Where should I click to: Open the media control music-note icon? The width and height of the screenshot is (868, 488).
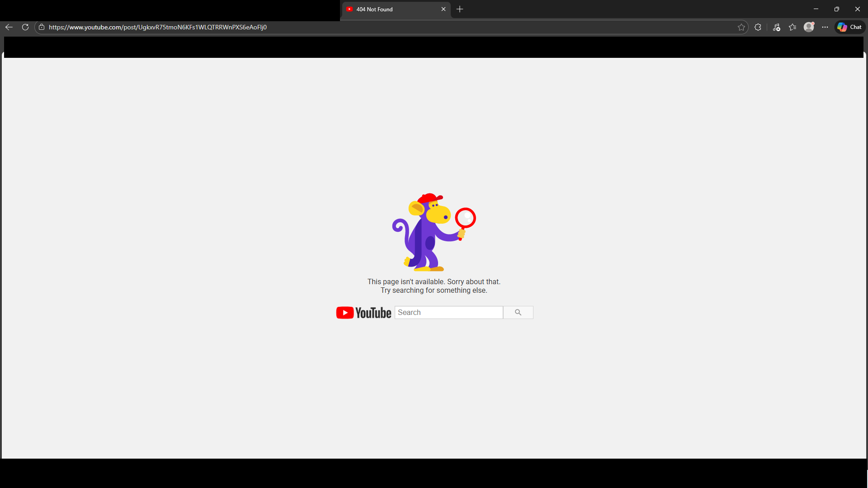click(777, 27)
